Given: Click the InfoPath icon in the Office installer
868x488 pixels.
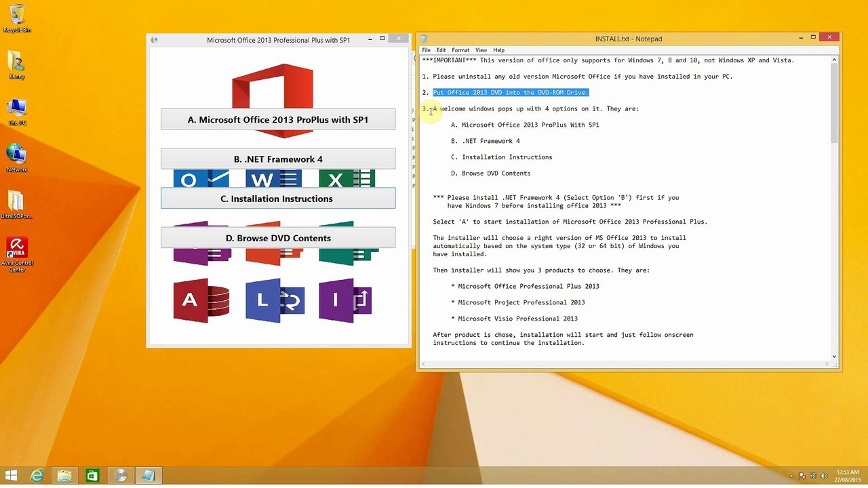Looking at the screenshot, I should pos(346,300).
